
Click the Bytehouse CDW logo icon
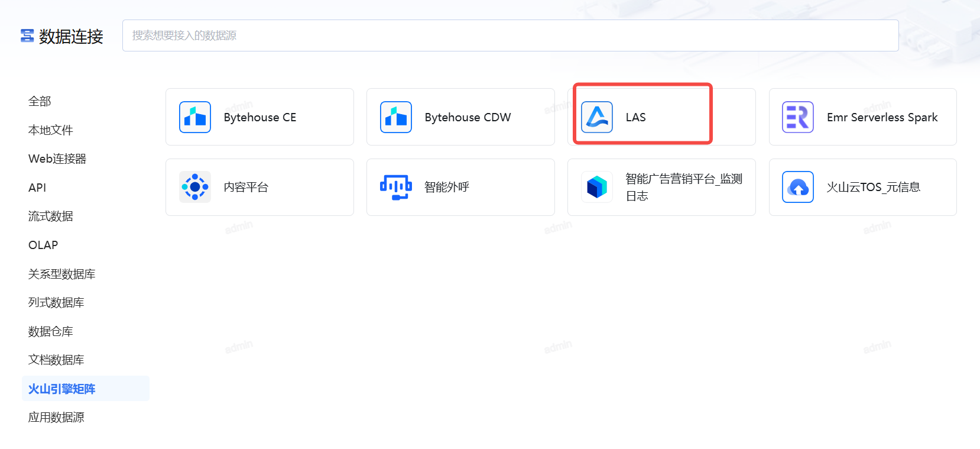click(396, 117)
